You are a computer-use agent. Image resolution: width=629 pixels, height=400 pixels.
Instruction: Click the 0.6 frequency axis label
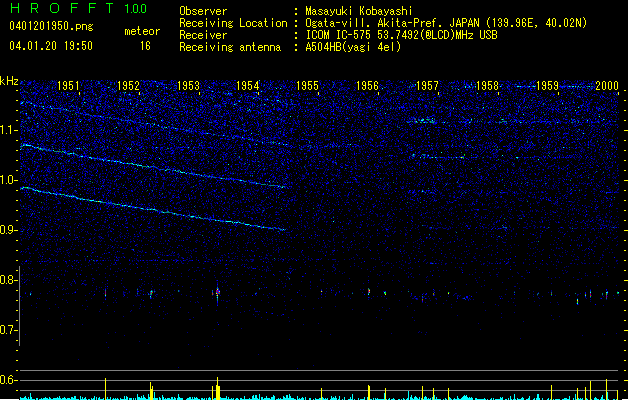[x=8, y=380]
